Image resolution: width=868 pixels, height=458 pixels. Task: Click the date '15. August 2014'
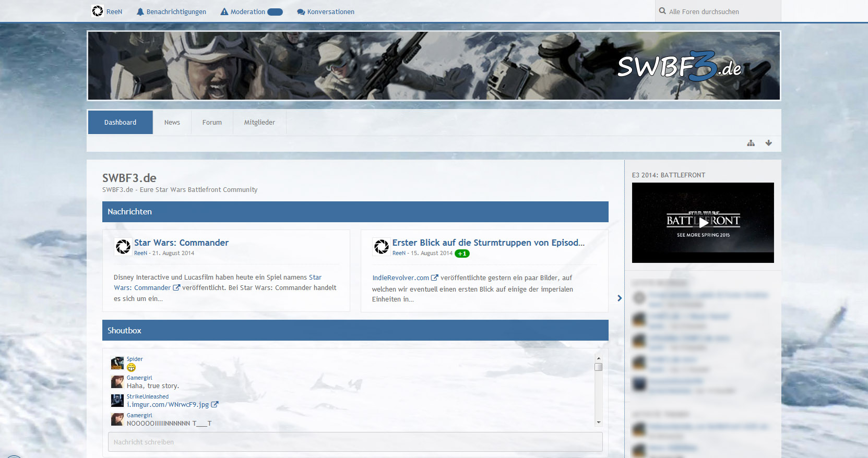pos(432,253)
